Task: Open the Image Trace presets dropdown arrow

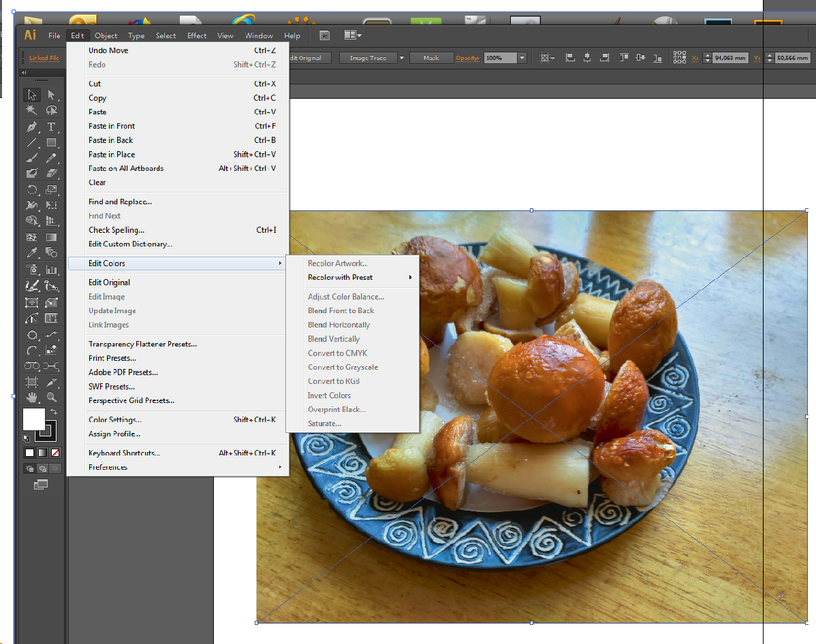Action: point(401,58)
